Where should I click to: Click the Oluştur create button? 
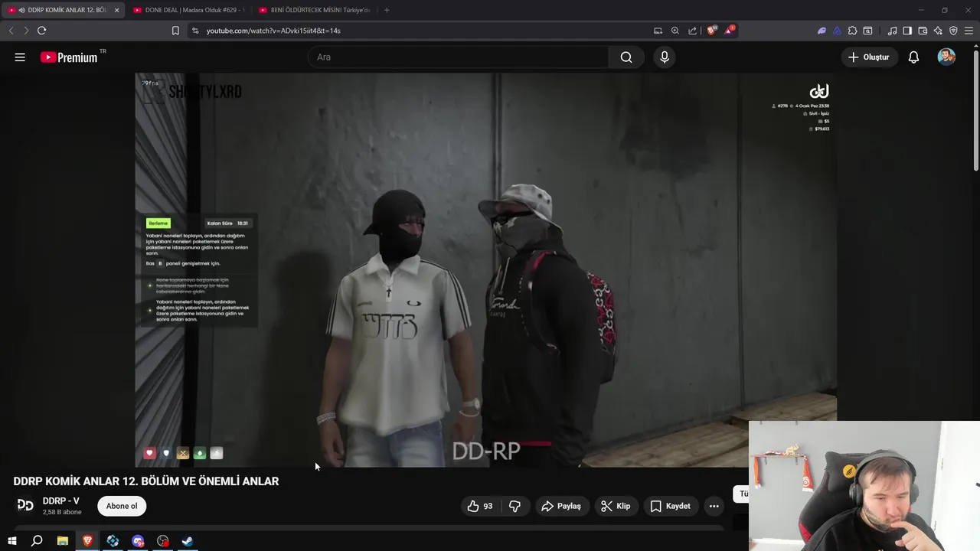(x=869, y=57)
